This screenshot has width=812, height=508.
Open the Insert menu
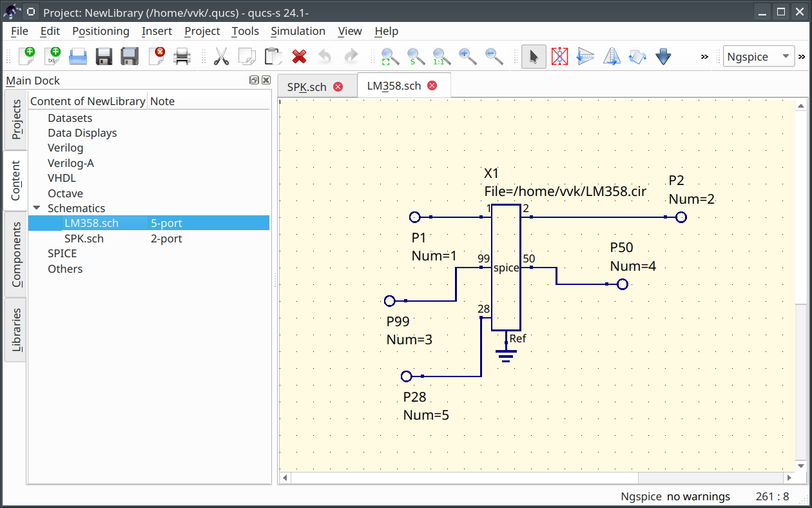coord(157,31)
